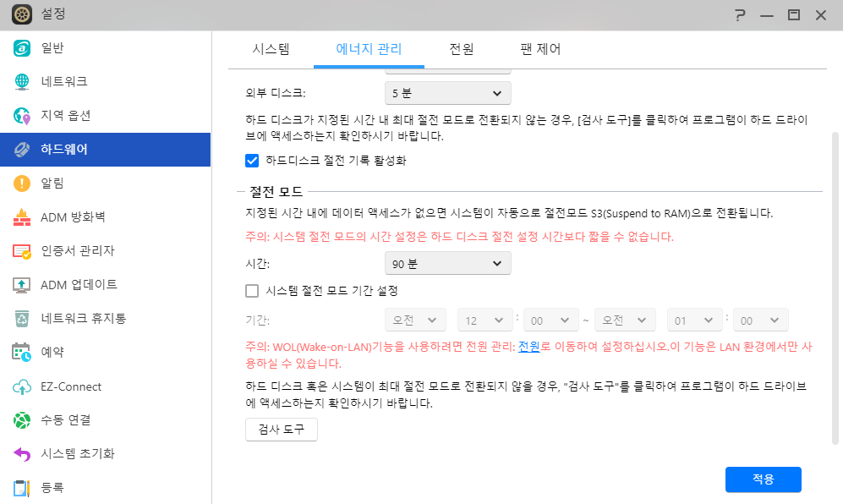Open the first 오전 period dropdown

click(x=415, y=320)
